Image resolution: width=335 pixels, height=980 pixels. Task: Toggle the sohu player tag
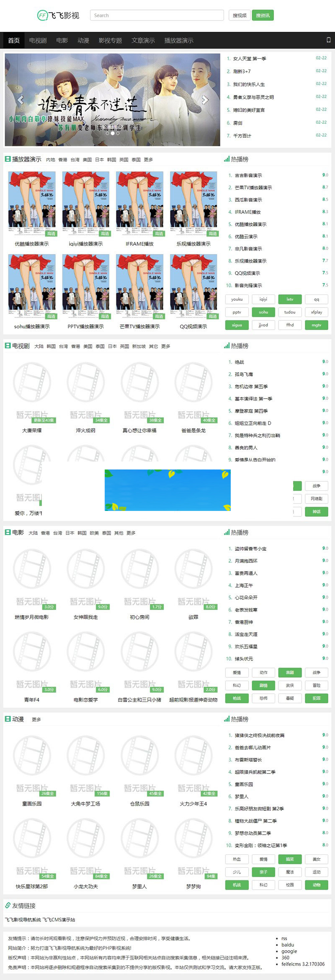tap(263, 312)
